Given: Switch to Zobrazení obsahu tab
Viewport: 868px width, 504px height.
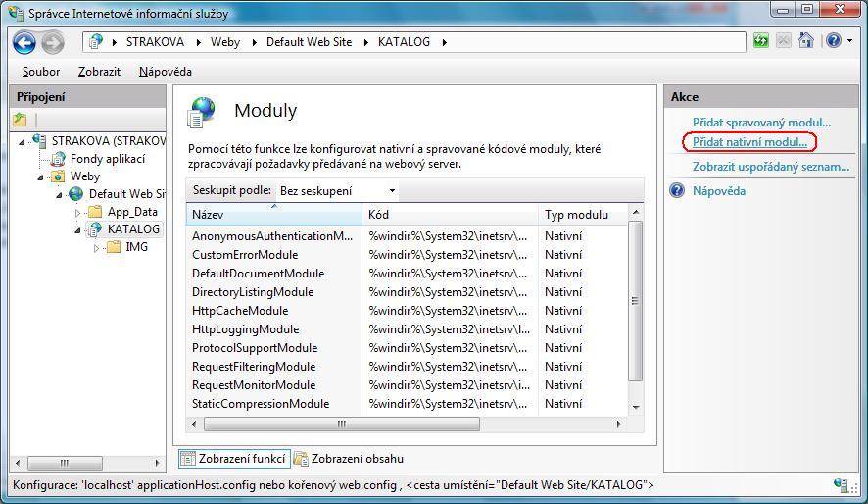Looking at the screenshot, I should 349,459.
